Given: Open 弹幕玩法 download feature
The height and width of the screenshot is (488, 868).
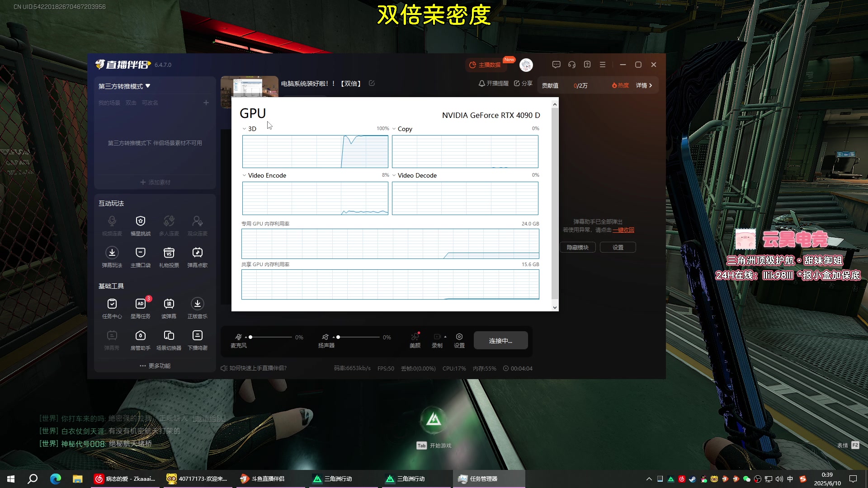Looking at the screenshot, I should [x=112, y=257].
